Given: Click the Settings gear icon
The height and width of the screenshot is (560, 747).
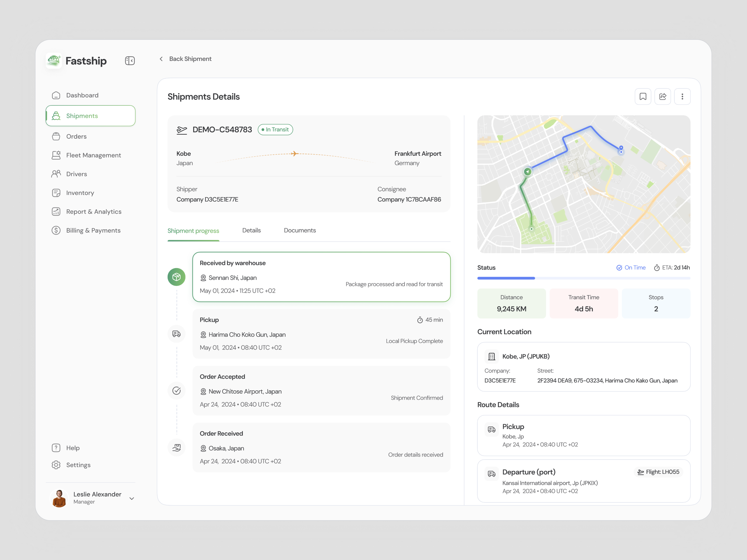Looking at the screenshot, I should coord(56,465).
